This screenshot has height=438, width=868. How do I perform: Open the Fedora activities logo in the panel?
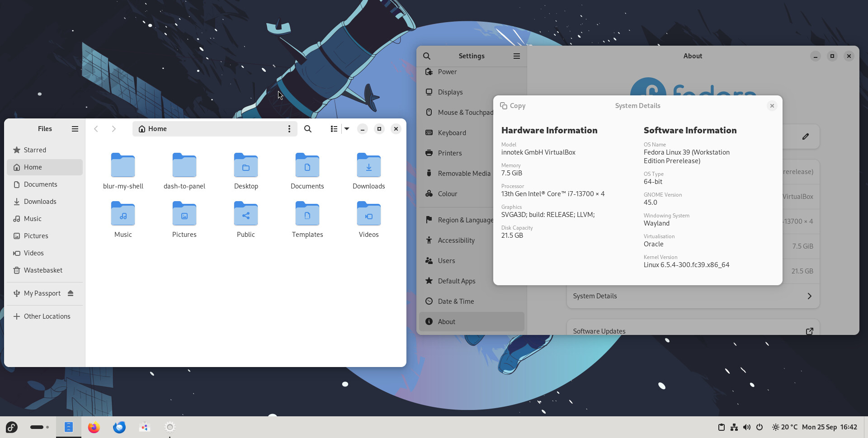click(12, 427)
